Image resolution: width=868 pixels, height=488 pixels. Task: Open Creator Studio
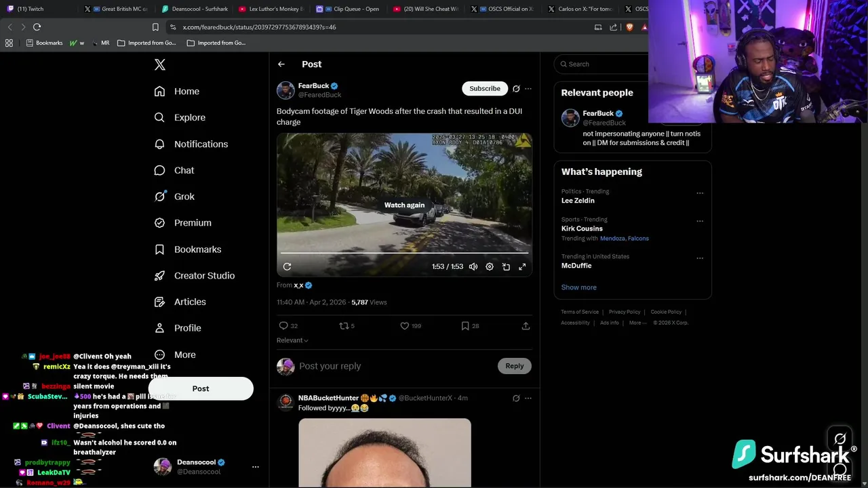[195, 275]
